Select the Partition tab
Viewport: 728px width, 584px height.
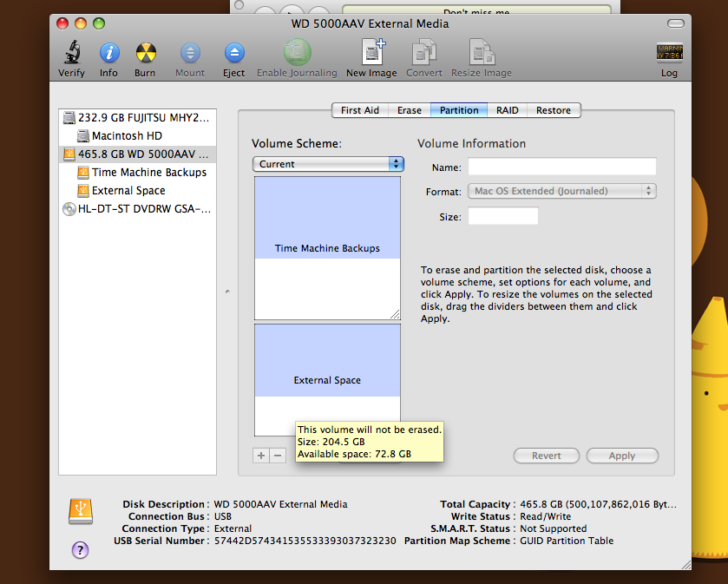[x=459, y=110]
